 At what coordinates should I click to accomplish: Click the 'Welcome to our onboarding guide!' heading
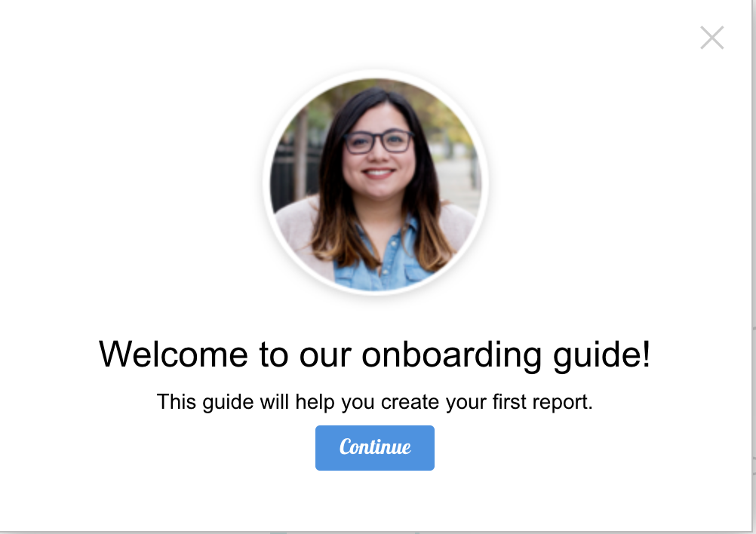click(x=375, y=355)
